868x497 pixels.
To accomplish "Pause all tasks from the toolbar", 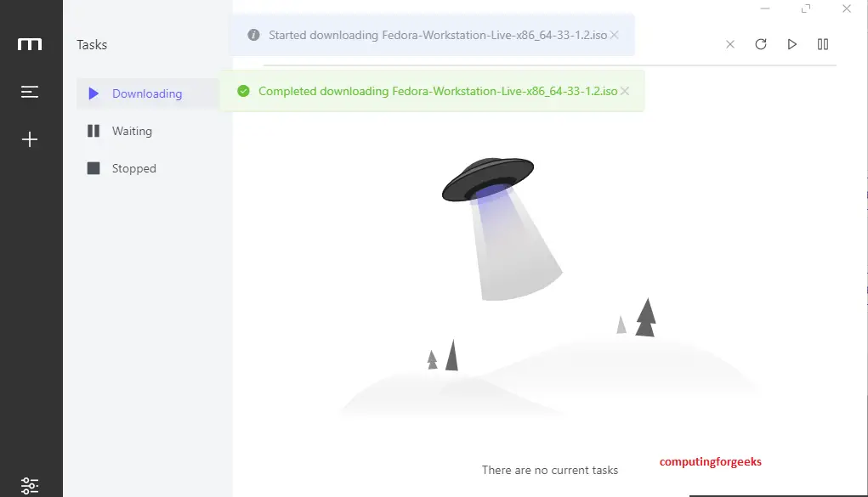I will pyautogui.click(x=823, y=44).
